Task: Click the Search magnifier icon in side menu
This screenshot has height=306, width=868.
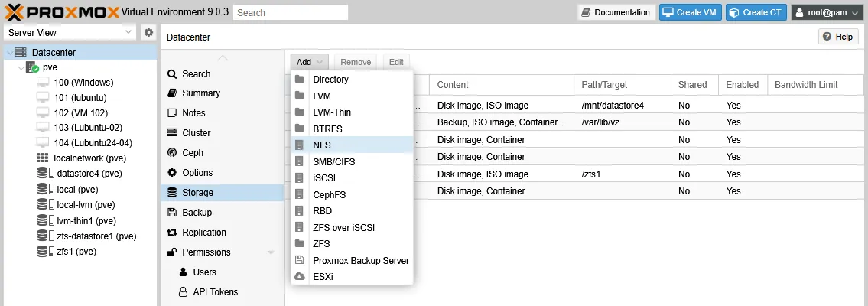Action: click(172, 74)
